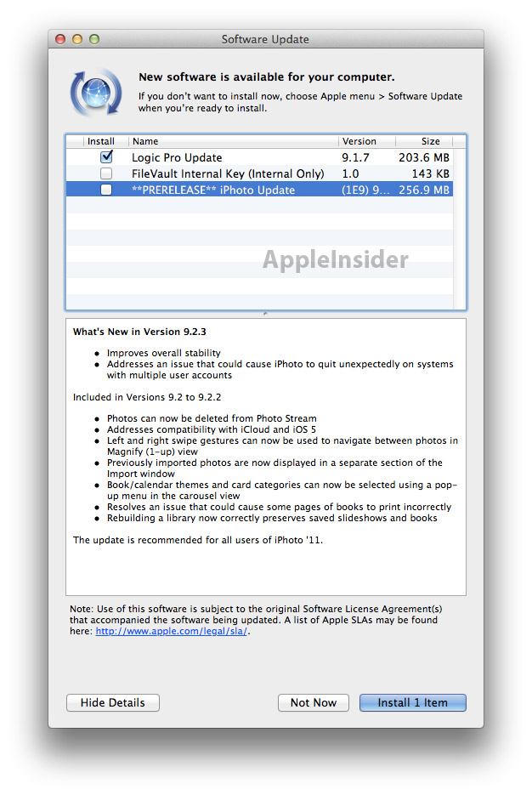Check the PRERELEASE iPhoto Update install checkbox
532x795 pixels.
(x=106, y=190)
